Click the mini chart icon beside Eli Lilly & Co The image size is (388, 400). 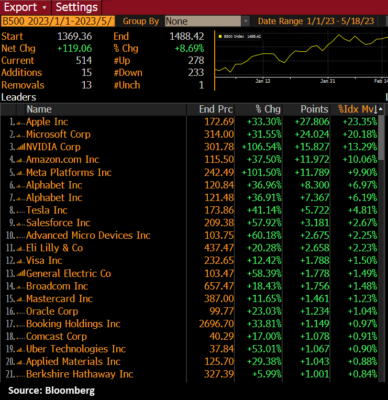point(21,249)
